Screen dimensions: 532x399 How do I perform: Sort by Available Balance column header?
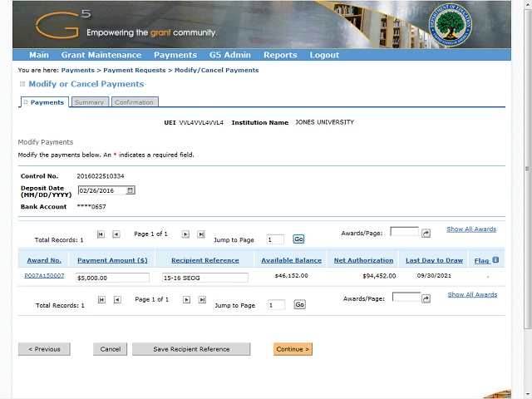coord(292,260)
